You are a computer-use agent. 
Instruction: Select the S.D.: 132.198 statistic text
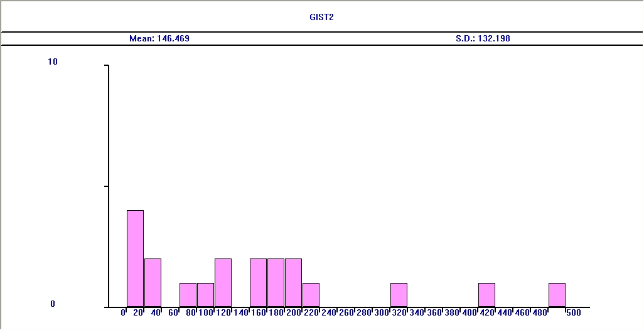pos(483,39)
